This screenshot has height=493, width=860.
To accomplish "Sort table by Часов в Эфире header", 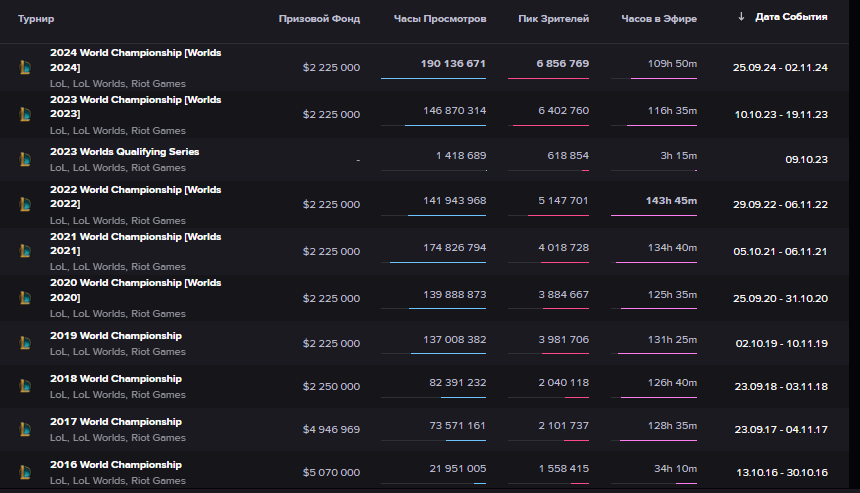I will tap(659, 19).
